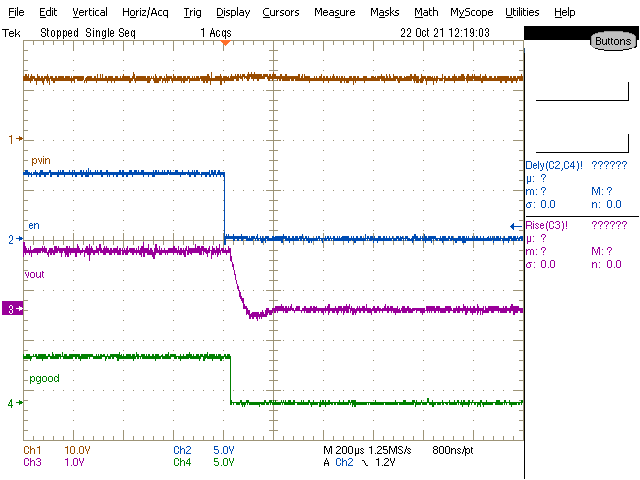Open the Math menu
640x480 pixels.
coord(426,12)
